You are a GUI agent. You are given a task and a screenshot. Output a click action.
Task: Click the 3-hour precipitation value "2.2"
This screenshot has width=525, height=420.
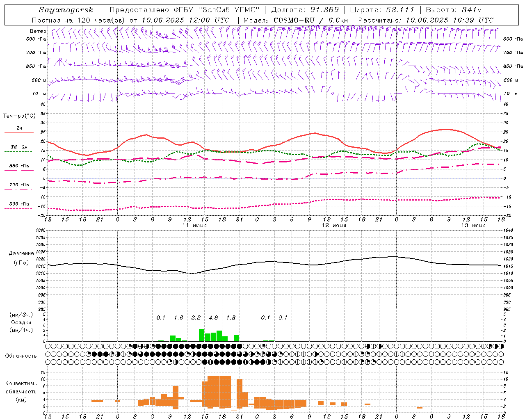coord(196,318)
